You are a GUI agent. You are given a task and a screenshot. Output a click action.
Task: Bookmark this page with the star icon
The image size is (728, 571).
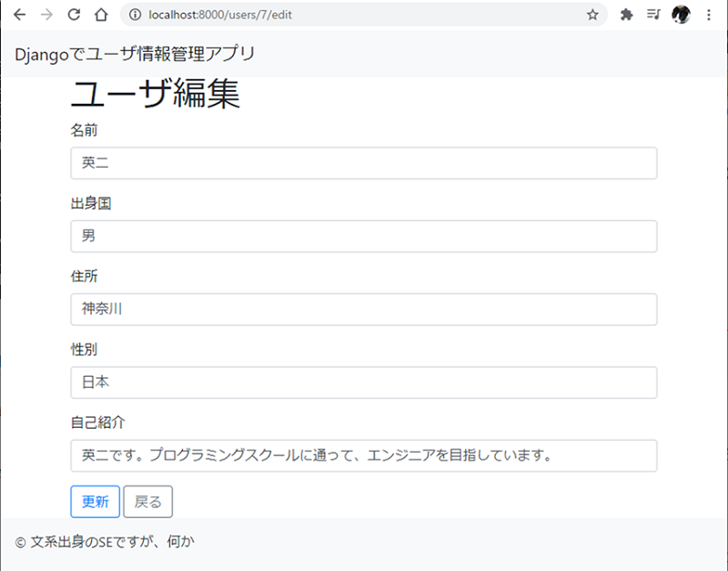click(x=592, y=15)
